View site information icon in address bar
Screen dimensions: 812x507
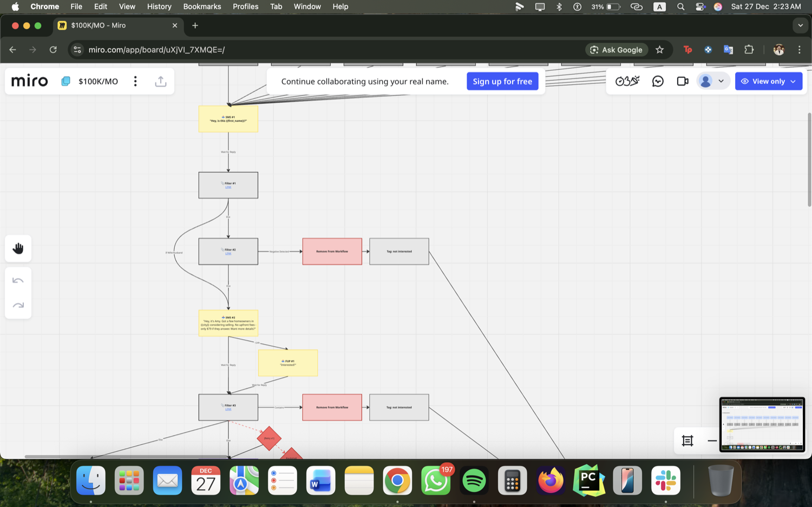(x=77, y=50)
